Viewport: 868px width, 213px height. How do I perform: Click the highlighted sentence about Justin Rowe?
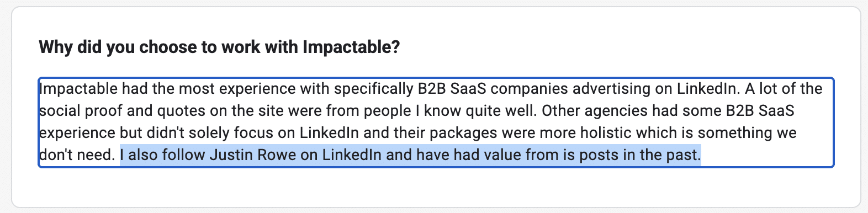point(410,155)
